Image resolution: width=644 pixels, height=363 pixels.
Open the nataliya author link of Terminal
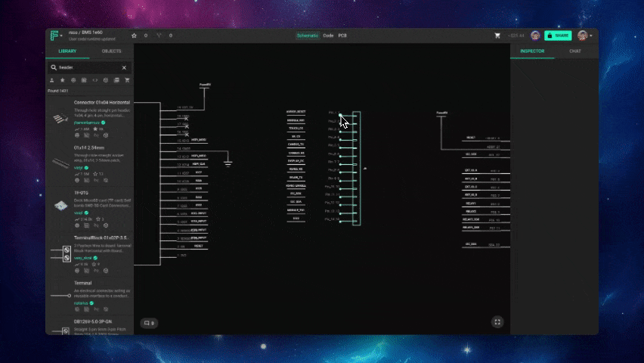tap(81, 303)
